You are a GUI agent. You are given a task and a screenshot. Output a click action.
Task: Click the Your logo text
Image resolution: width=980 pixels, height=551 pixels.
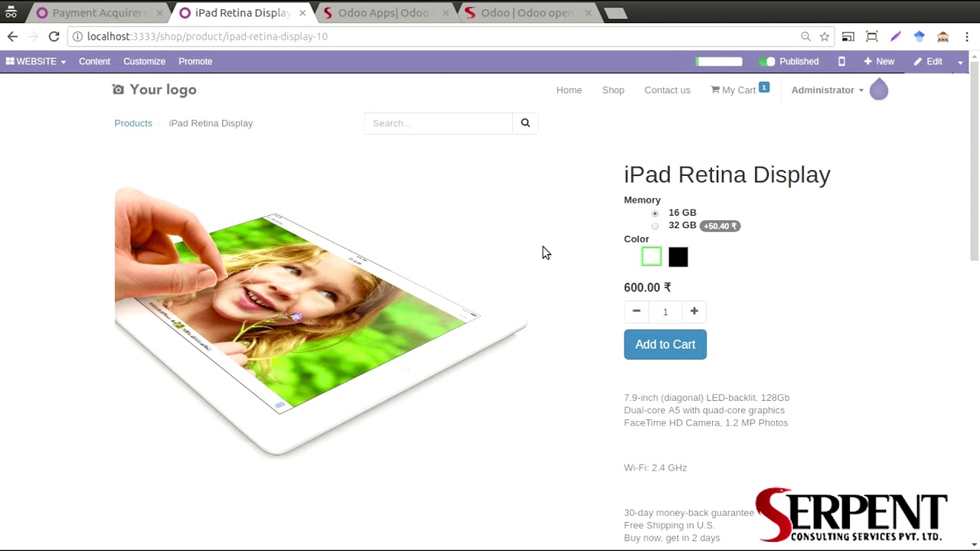163,90
